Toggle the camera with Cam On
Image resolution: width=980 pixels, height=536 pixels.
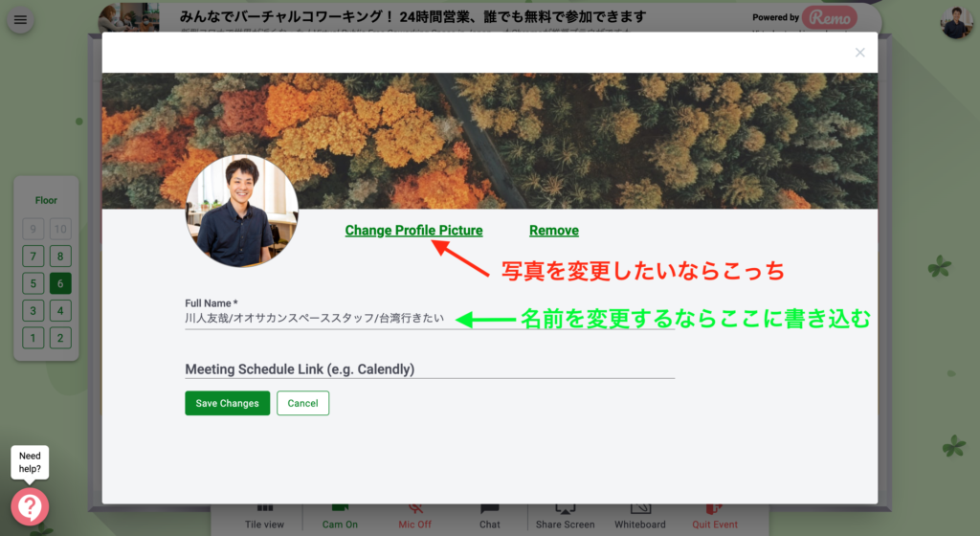(340, 517)
